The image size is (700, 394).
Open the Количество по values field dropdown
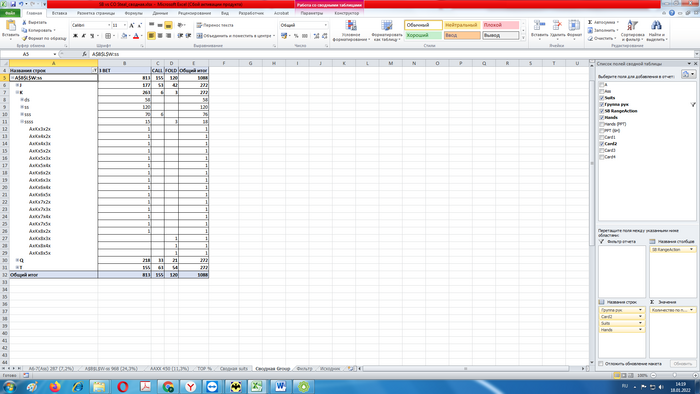692,310
